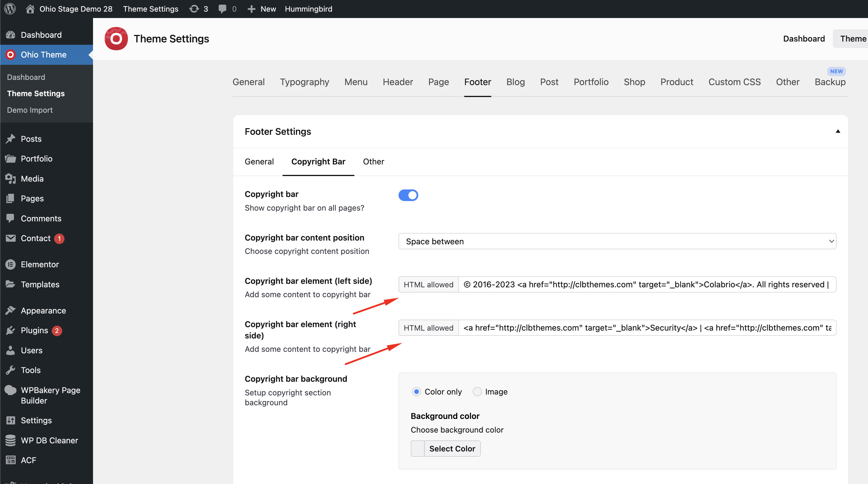Click the Posts pushpin icon

tap(10, 139)
